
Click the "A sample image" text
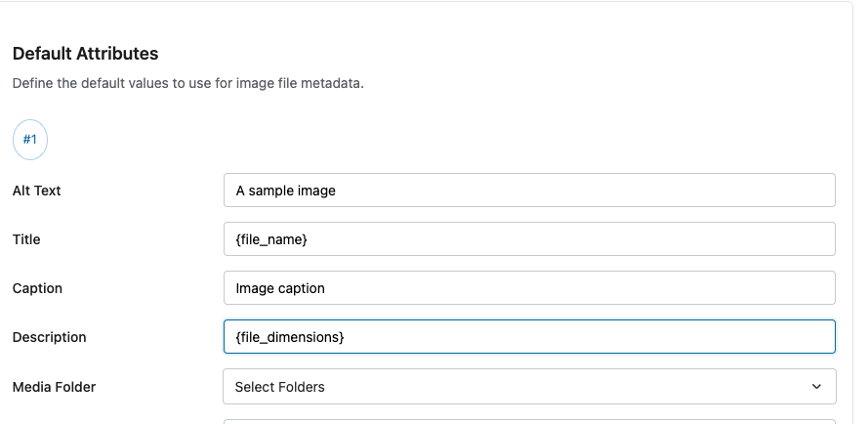285,191
